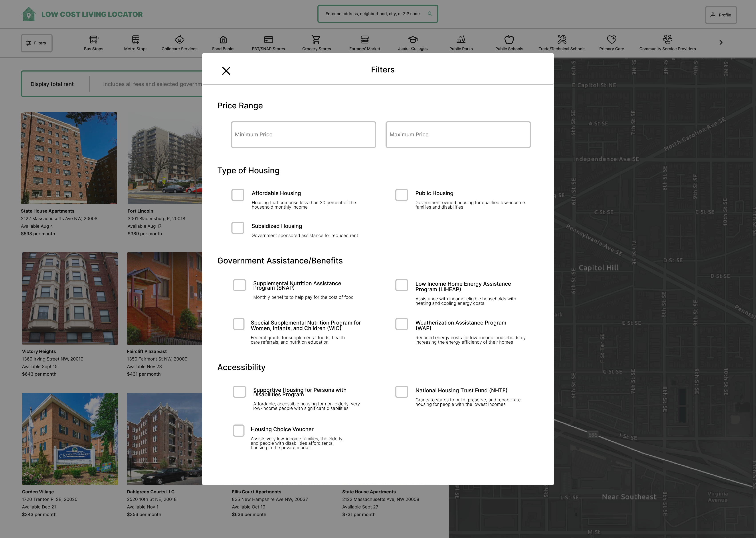Toggle the SNAP benefits checkbox
Screen dimensions: 756x538
coord(239,285)
